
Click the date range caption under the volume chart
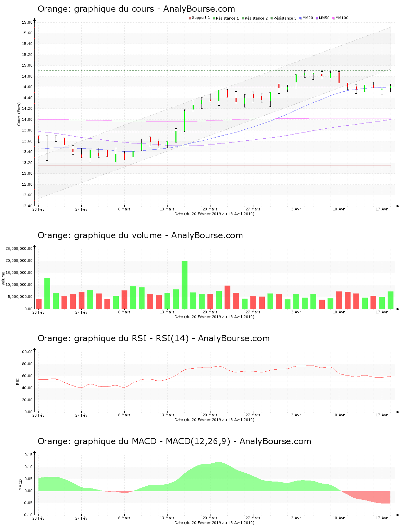pos(214,317)
